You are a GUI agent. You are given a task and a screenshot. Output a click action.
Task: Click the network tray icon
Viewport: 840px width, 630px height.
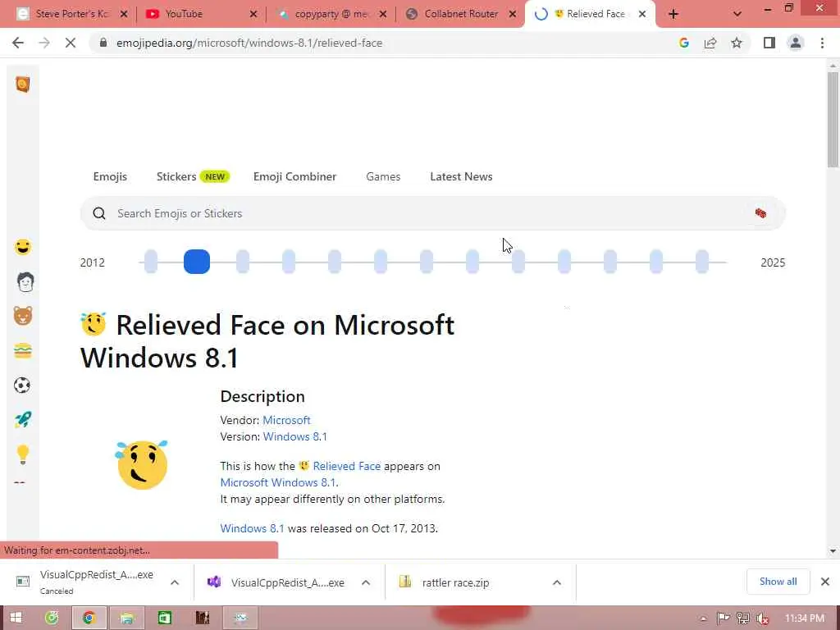pos(743,619)
